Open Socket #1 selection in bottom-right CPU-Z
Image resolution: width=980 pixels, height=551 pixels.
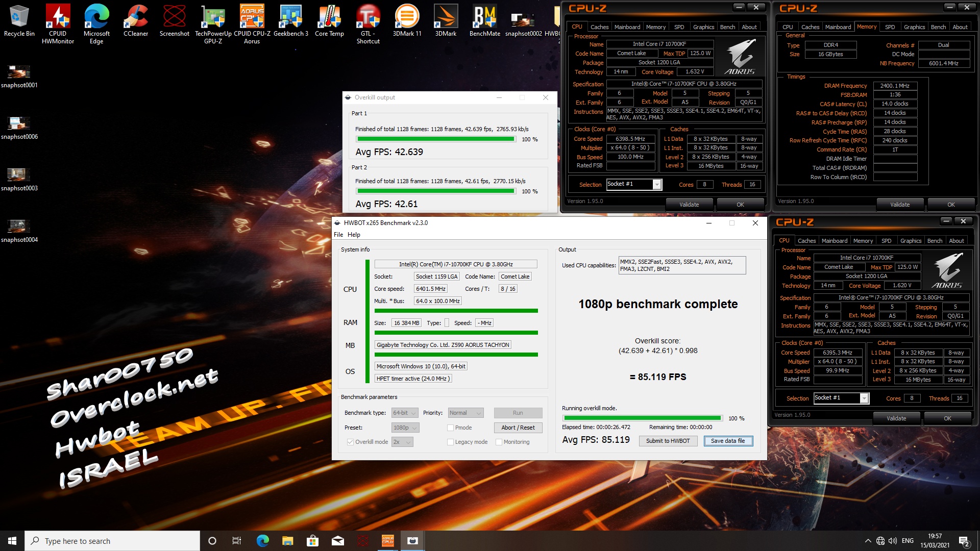pos(841,398)
